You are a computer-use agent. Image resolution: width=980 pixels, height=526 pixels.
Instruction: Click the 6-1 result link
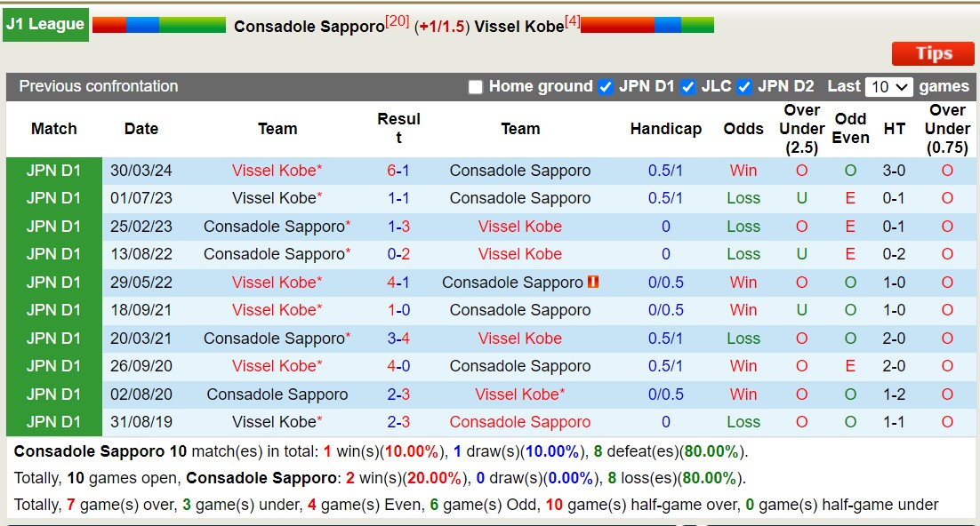tap(398, 170)
